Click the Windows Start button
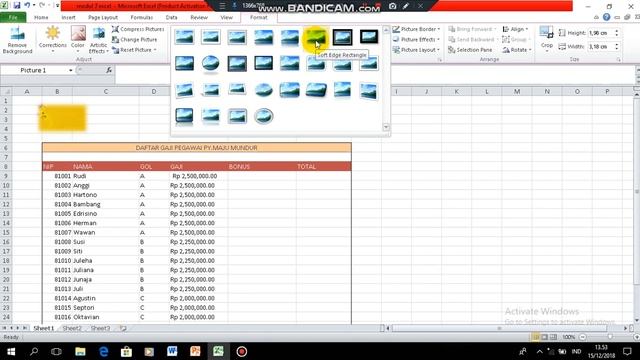Screen dimensions: 640x360 pyautogui.click(x=11, y=351)
